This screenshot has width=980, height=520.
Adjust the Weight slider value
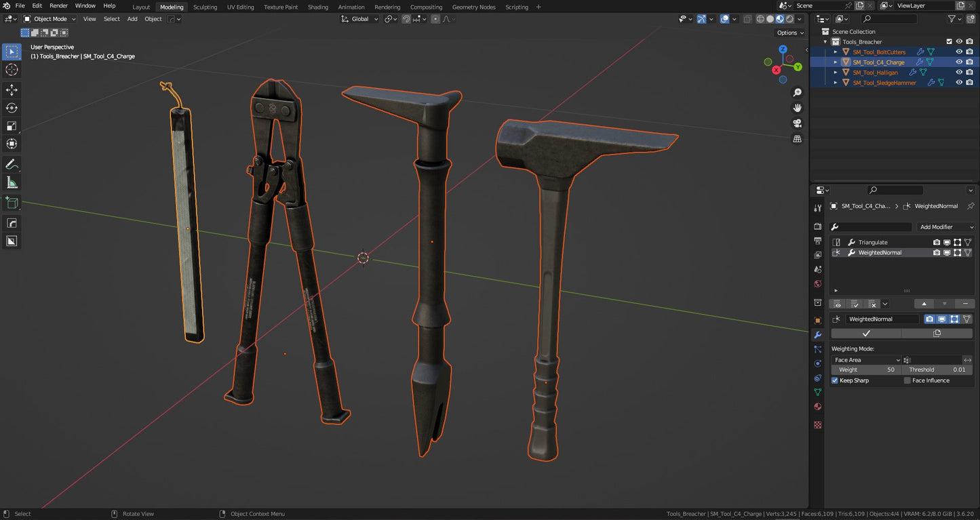click(x=866, y=369)
